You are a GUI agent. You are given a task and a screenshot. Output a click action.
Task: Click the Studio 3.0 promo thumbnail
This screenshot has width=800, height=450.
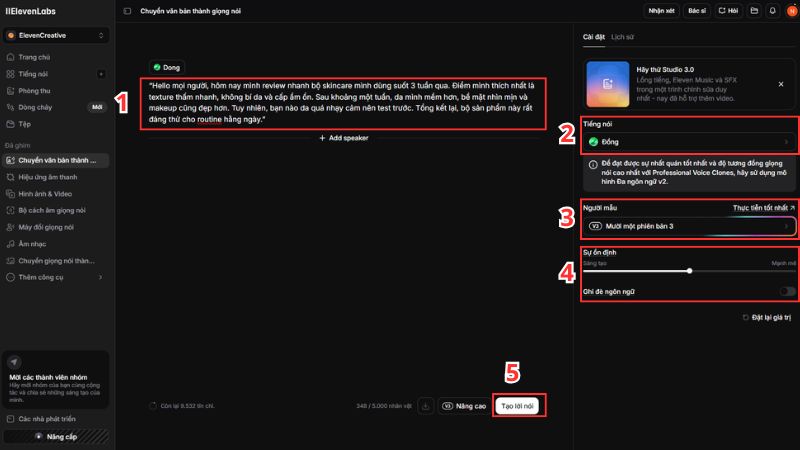tap(607, 84)
